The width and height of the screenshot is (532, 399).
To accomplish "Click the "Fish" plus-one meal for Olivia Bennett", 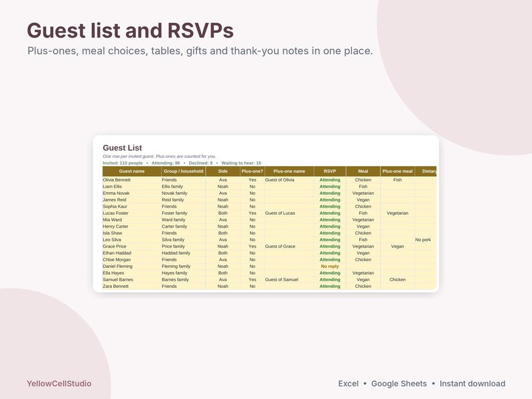I will point(397,180).
